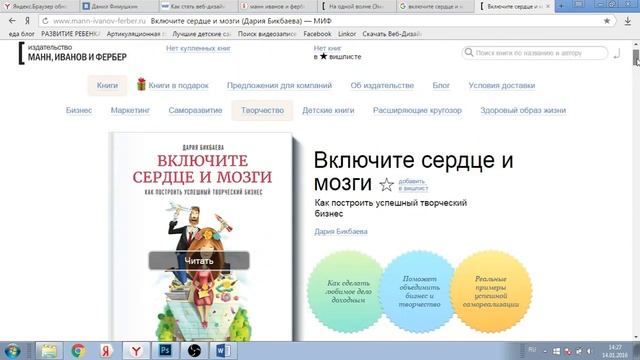Reload the page with the refresh icon
The width and height of the screenshot is (640, 360).
click(x=45, y=21)
